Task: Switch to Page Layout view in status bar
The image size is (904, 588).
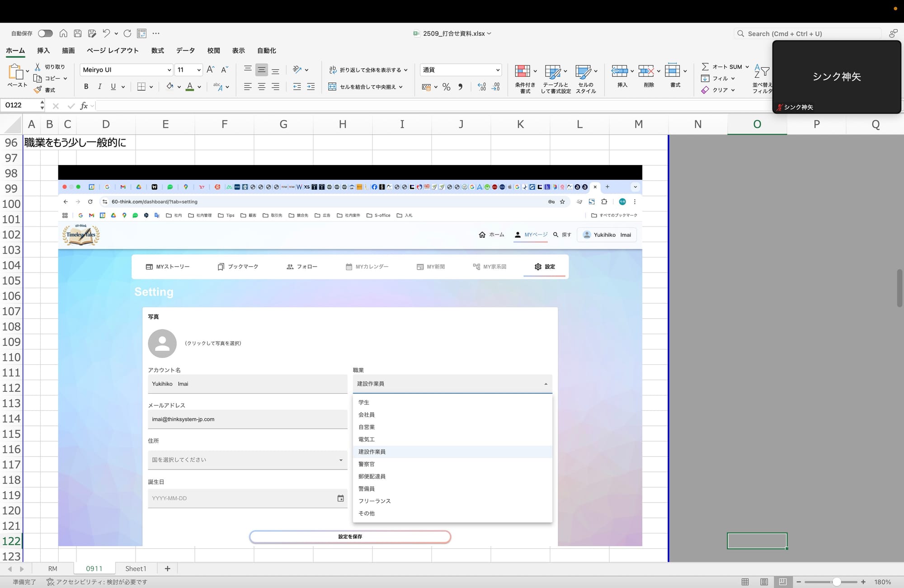Action: (x=764, y=582)
